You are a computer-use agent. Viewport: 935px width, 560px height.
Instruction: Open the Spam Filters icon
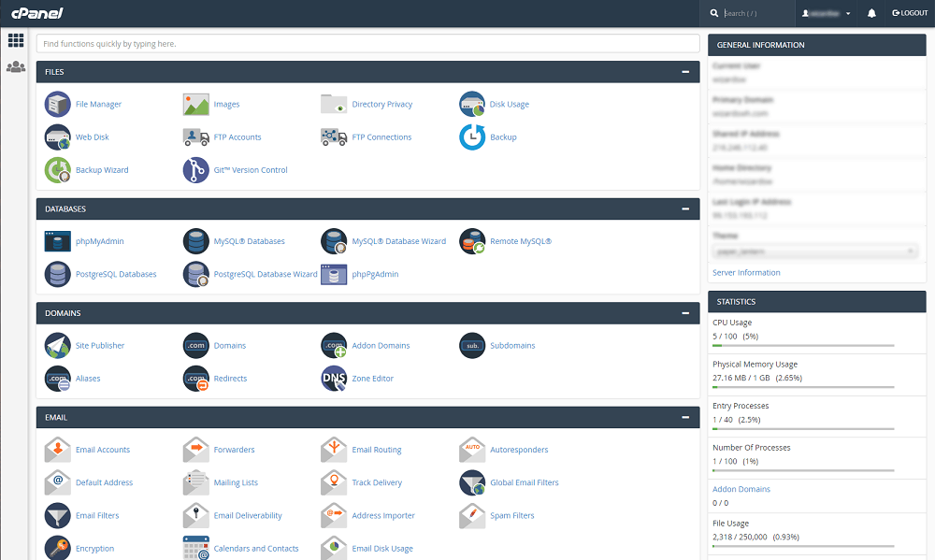[472, 516]
